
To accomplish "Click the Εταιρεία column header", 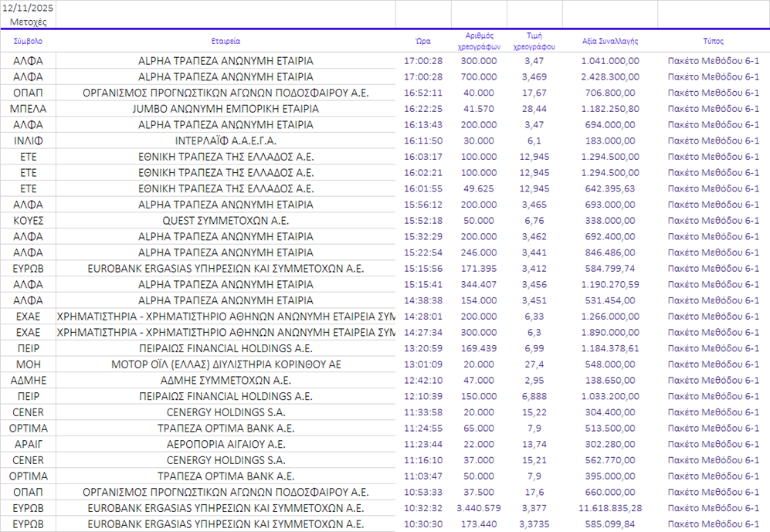I will 226,41.
